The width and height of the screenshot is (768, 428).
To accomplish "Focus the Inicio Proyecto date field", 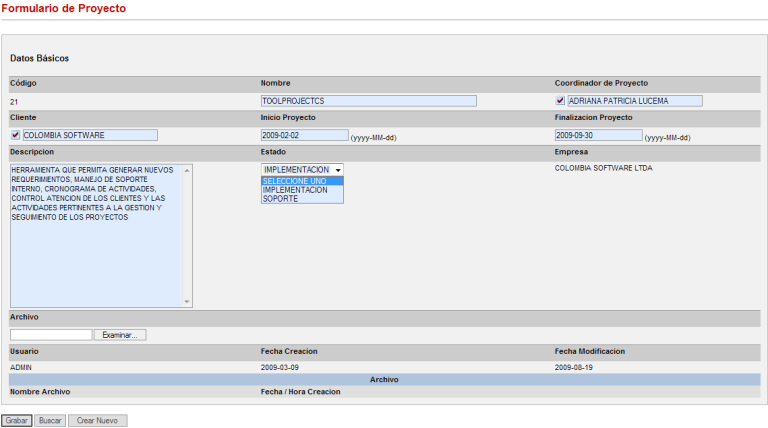I will pyautogui.click(x=304, y=135).
